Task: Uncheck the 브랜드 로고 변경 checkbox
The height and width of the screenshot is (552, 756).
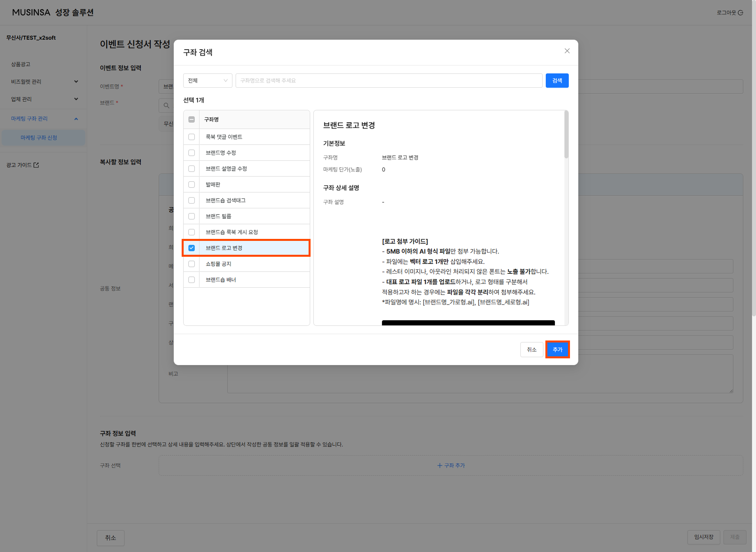Action: tap(192, 248)
